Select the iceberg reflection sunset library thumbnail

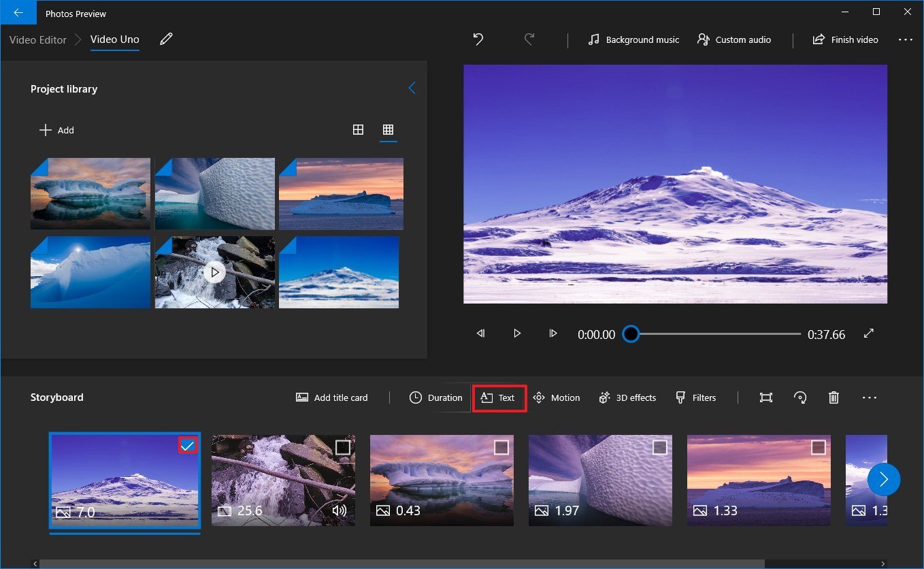(x=90, y=194)
